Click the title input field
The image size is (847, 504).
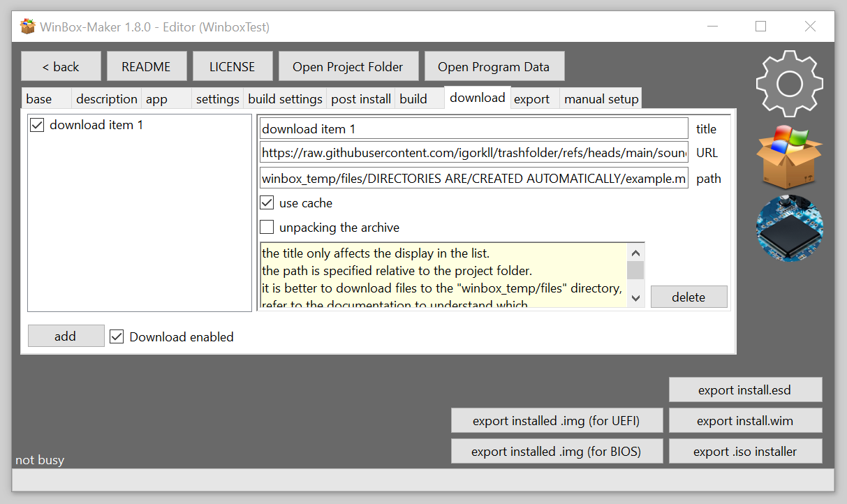pos(473,128)
